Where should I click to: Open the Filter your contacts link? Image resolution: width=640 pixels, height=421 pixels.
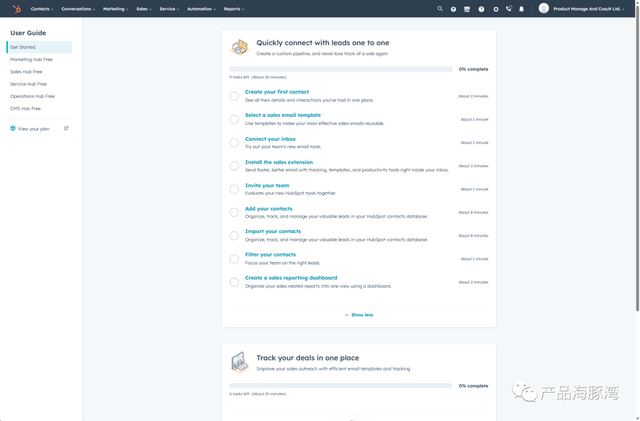[x=270, y=254]
